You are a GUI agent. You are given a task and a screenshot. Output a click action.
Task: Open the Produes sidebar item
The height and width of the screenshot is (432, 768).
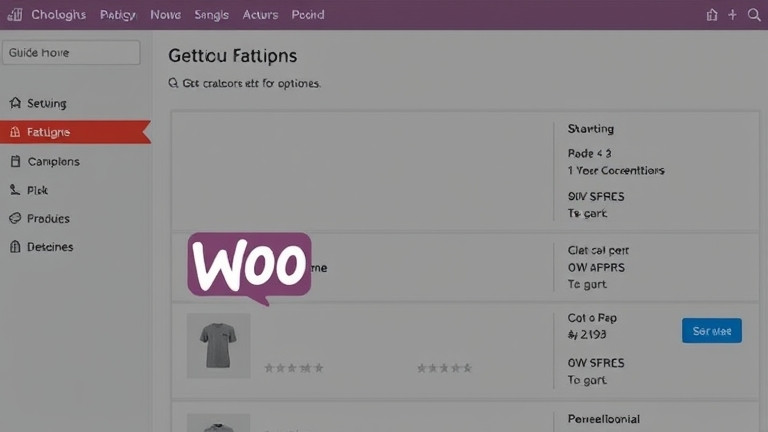point(48,218)
